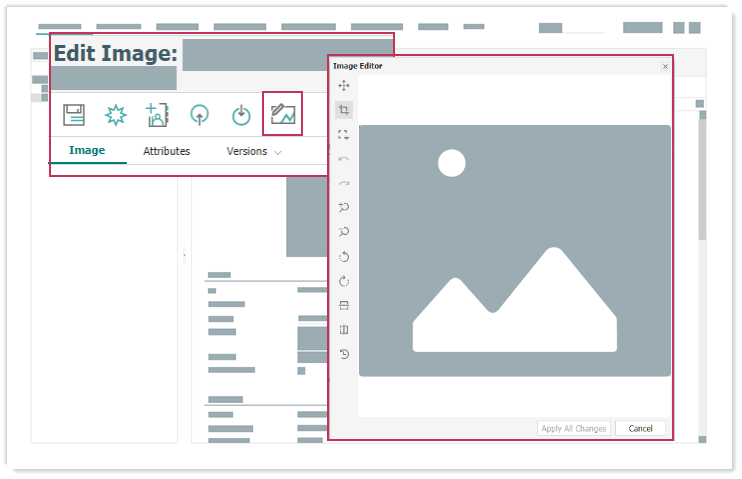This screenshot has height=479, width=742.
Task: Expand the Versions dropdown tab
Action: click(x=254, y=152)
